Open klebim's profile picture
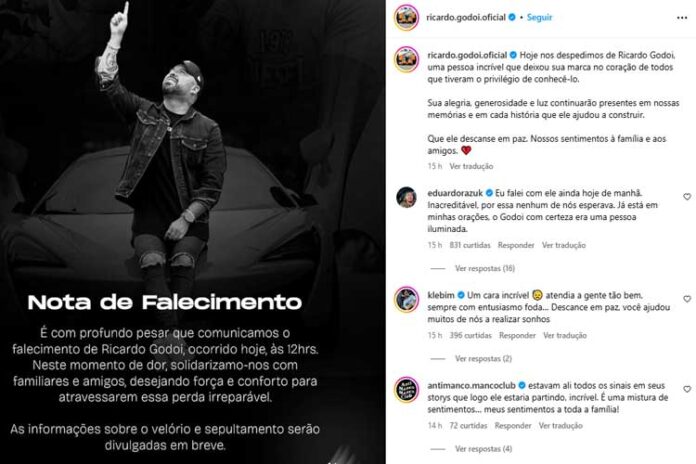The width and height of the screenshot is (696, 464). [407, 300]
